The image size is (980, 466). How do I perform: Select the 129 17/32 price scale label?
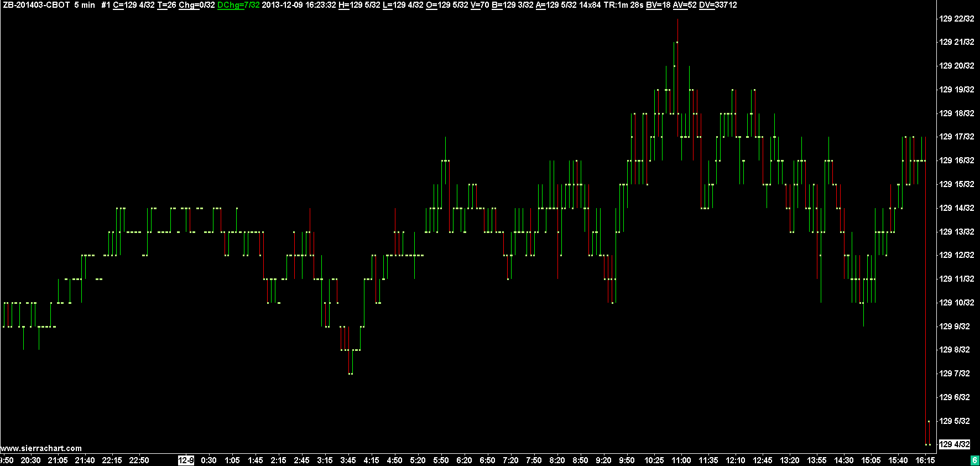pos(956,137)
